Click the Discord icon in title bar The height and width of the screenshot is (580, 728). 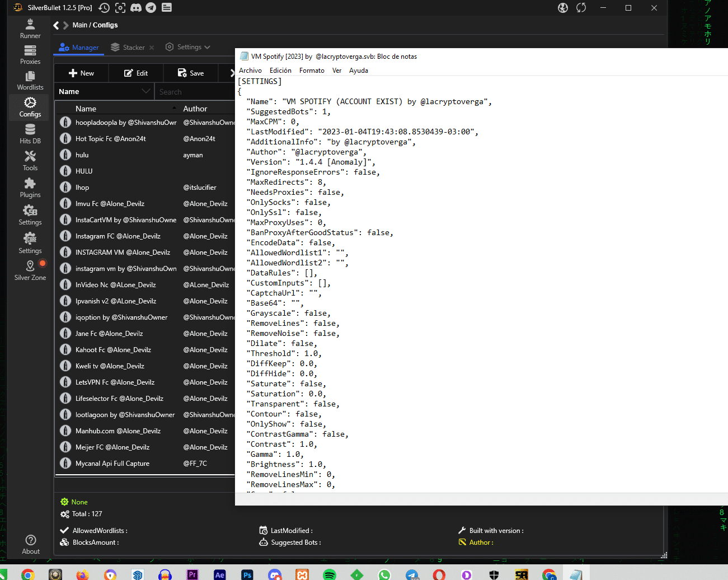(x=135, y=8)
